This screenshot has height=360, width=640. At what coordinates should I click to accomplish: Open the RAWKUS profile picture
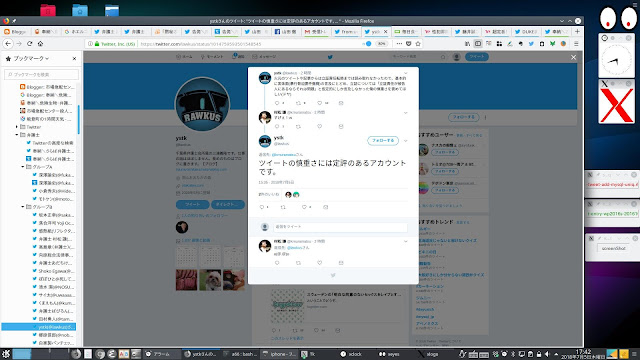[202, 104]
